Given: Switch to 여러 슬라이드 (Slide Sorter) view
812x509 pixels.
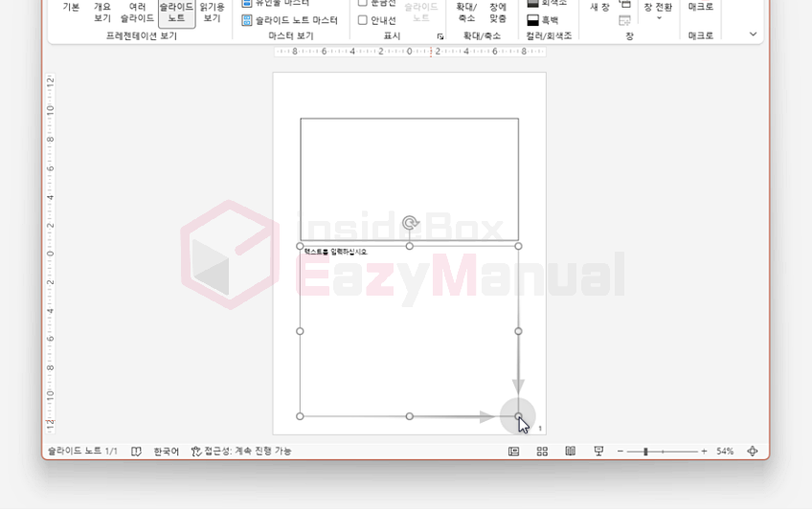Looking at the screenshot, I should (137, 11).
